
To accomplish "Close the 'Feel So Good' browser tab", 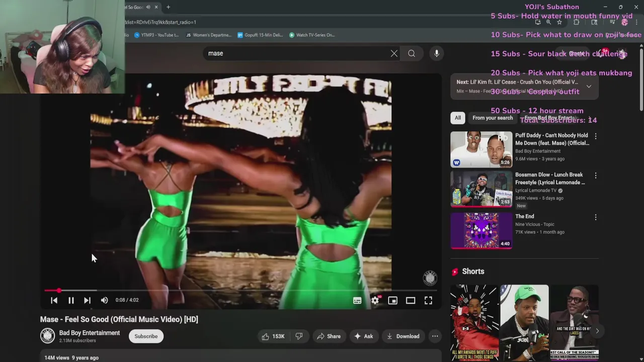I will click(x=156, y=7).
